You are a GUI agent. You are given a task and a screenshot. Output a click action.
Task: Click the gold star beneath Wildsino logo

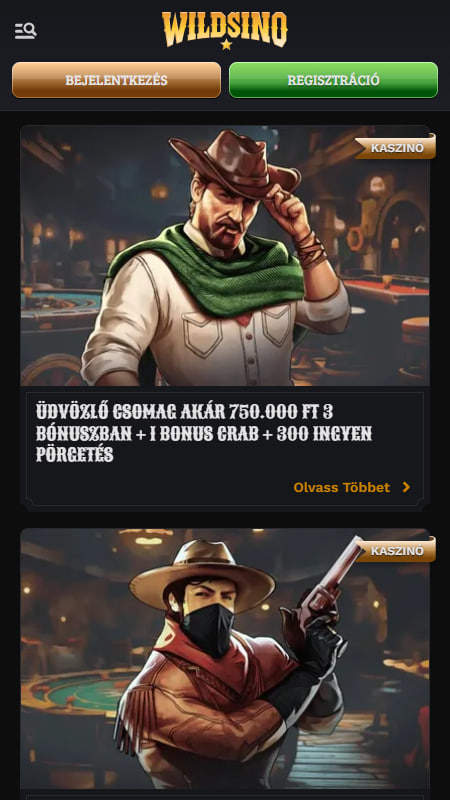tap(226, 44)
